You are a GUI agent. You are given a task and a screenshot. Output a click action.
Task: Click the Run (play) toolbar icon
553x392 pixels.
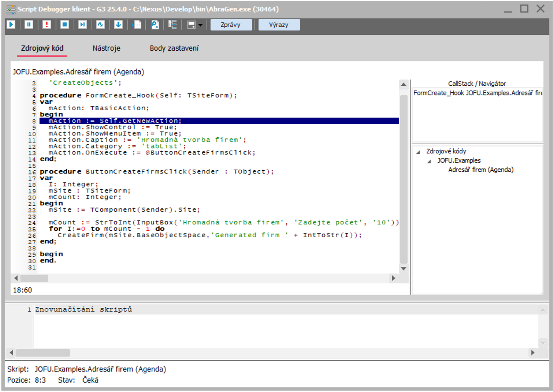(11, 25)
